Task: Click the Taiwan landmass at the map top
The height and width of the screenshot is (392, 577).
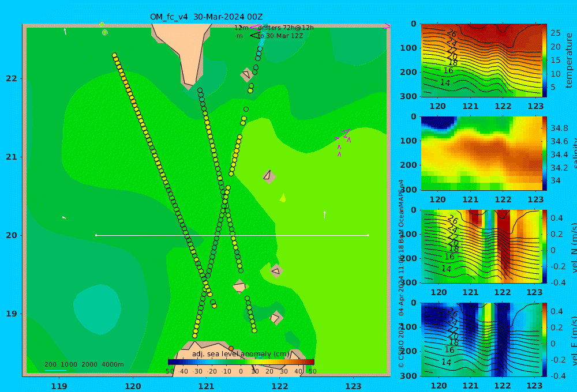Action: pos(186,48)
